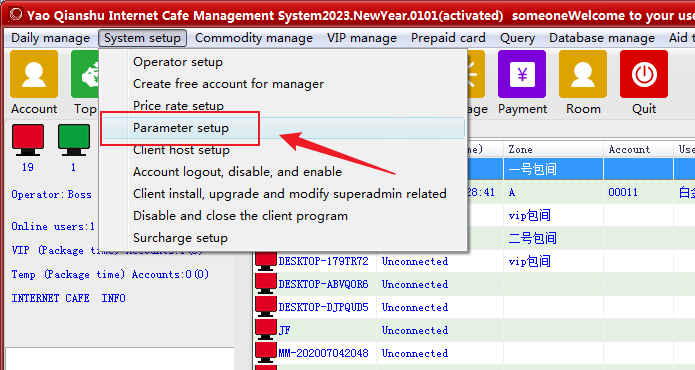The height and width of the screenshot is (370, 695).
Task: Open the Database manage menu
Action: (602, 38)
